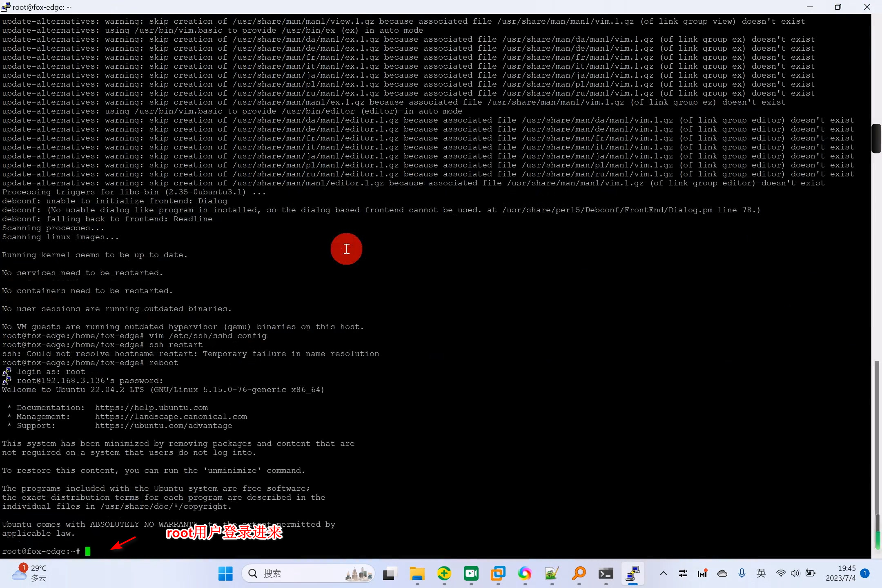Open the orange magnifier search app icon
Screen dimensions: 882x588
coord(579,574)
